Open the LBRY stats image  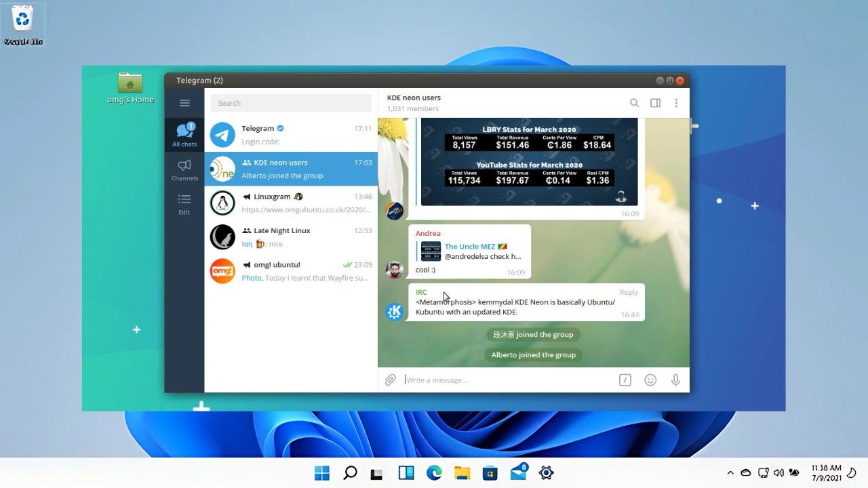coord(529,161)
